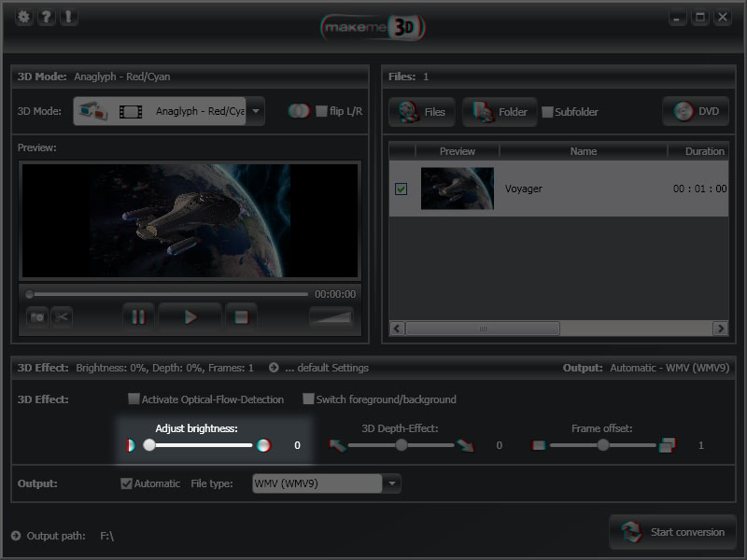Play the preview video

(190, 317)
